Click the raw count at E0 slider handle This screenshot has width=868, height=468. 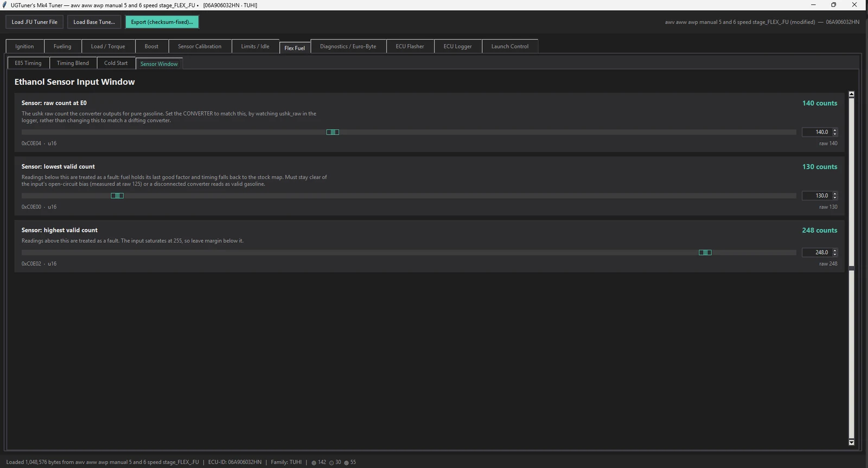pyautogui.click(x=333, y=132)
